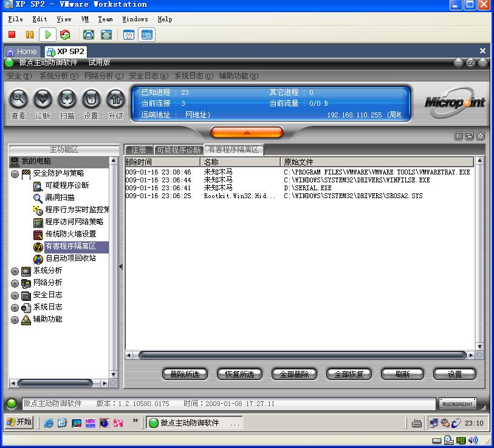Click the quarantine list scroll-down arrow
Screen dimensions: 494x448
[479, 346]
